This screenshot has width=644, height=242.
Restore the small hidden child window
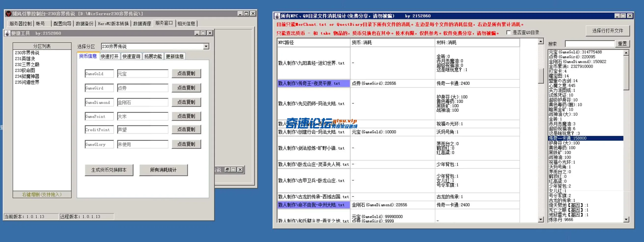(x=227, y=170)
